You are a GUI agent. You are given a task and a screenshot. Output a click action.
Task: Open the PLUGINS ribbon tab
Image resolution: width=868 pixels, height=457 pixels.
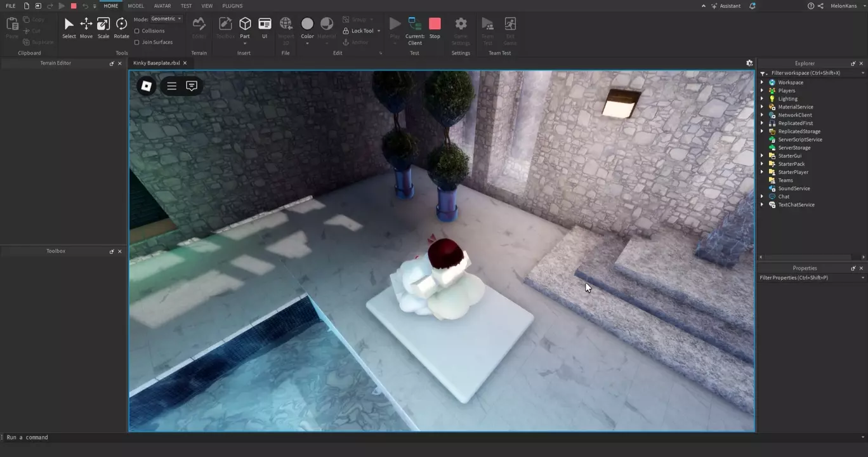[x=232, y=6]
